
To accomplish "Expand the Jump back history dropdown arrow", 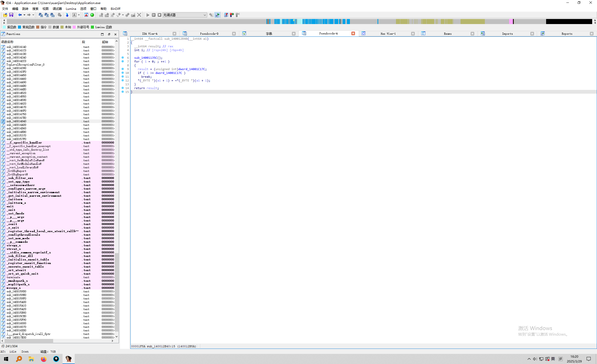I will point(24,15).
